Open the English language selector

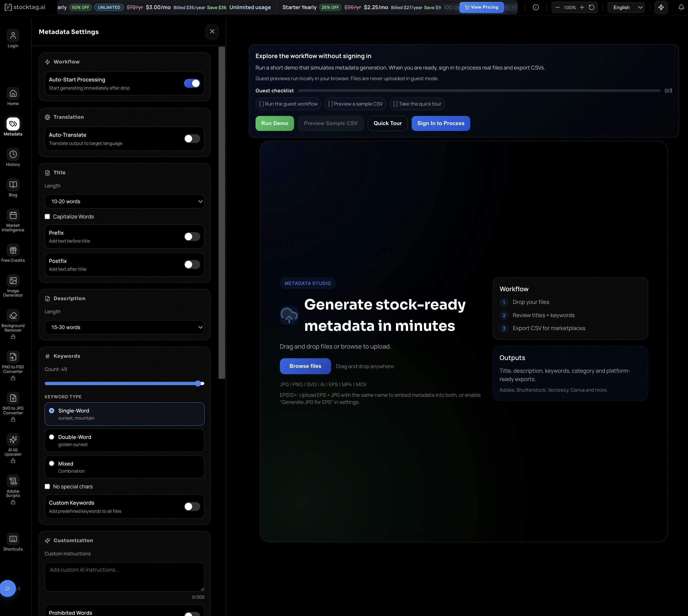625,7
